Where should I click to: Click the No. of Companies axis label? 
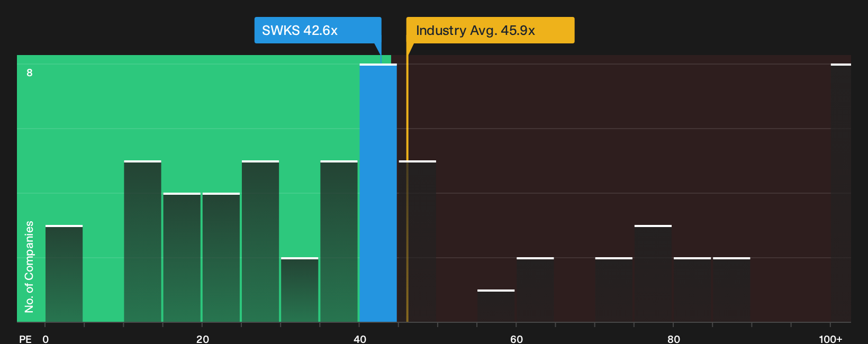(x=29, y=267)
